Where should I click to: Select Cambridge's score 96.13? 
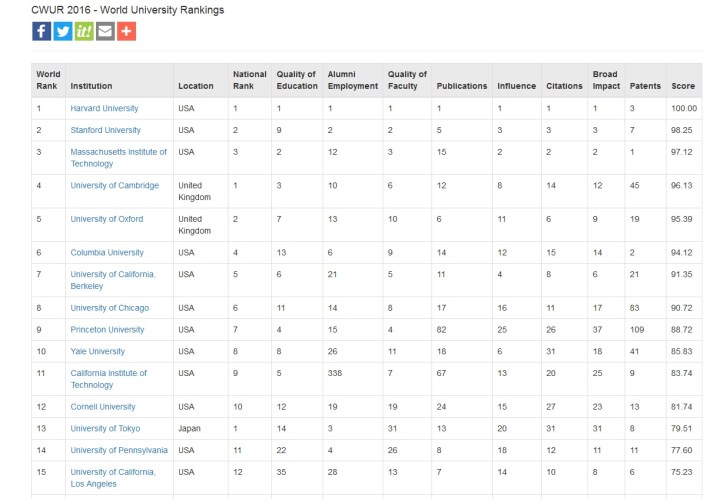tap(681, 185)
